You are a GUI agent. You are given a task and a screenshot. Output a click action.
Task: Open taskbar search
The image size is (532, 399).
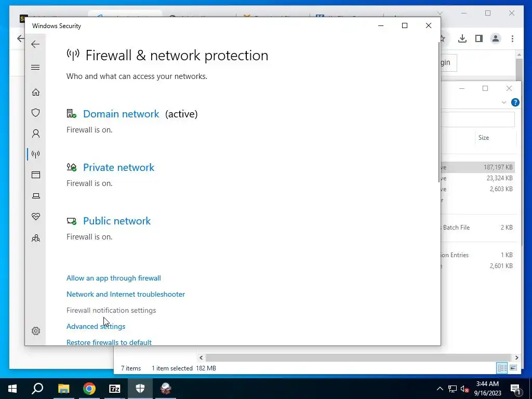[x=37, y=389]
